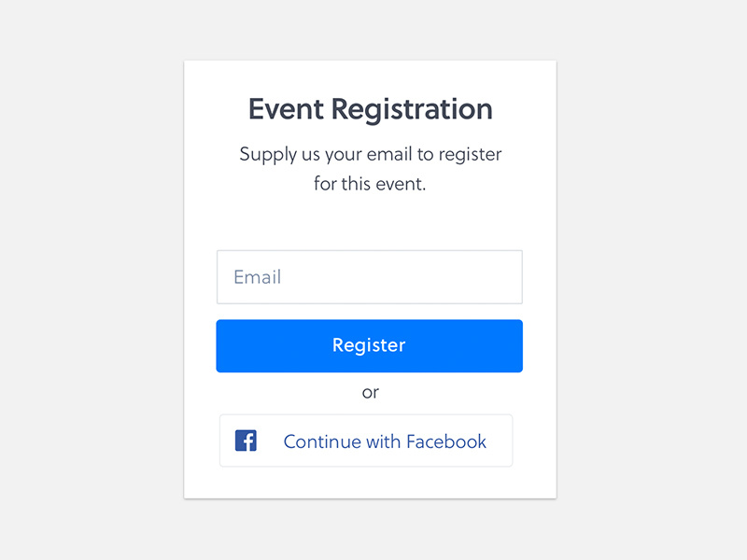The width and height of the screenshot is (747, 560).
Task: Select the word "Registration" in the title
Action: [412, 109]
